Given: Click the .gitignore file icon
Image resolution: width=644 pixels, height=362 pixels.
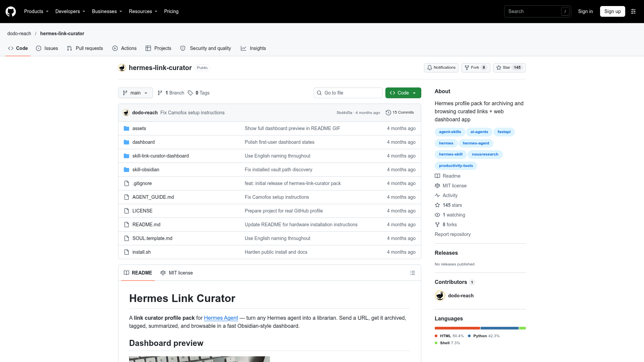Looking at the screenshot, I should coord(126,183).
